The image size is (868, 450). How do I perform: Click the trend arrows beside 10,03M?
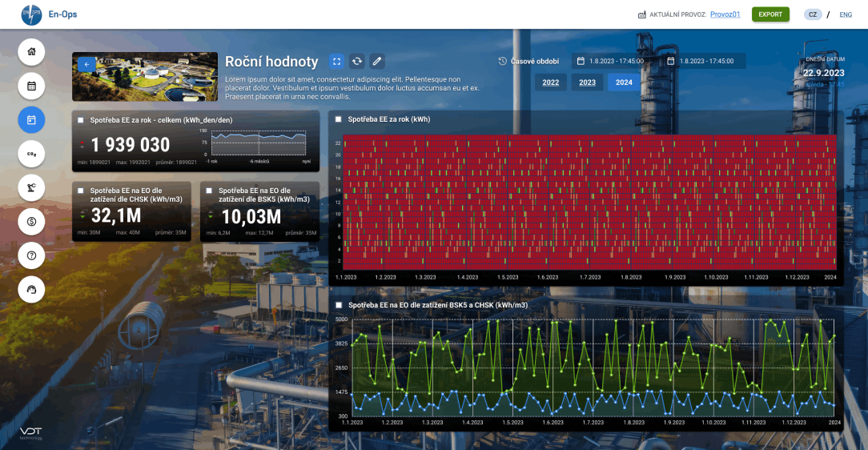click(x=211, y=216)
